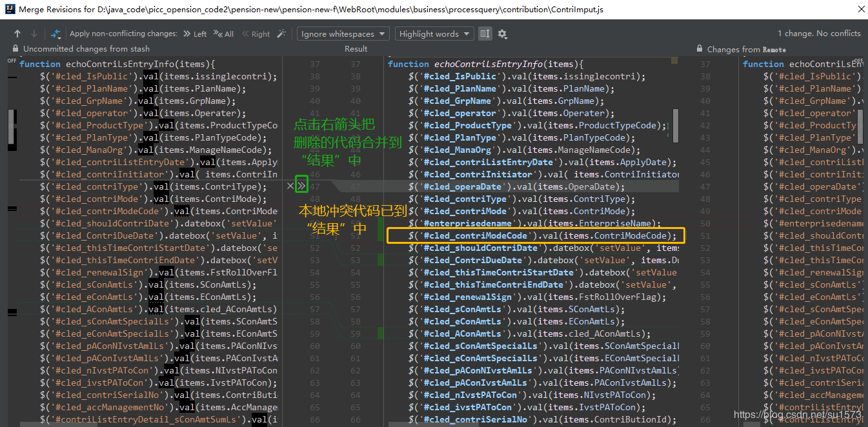Click the X icon to ignore the change
This screenshot has height=427, width=868.
pyautogui.click(x=290, y=186)
